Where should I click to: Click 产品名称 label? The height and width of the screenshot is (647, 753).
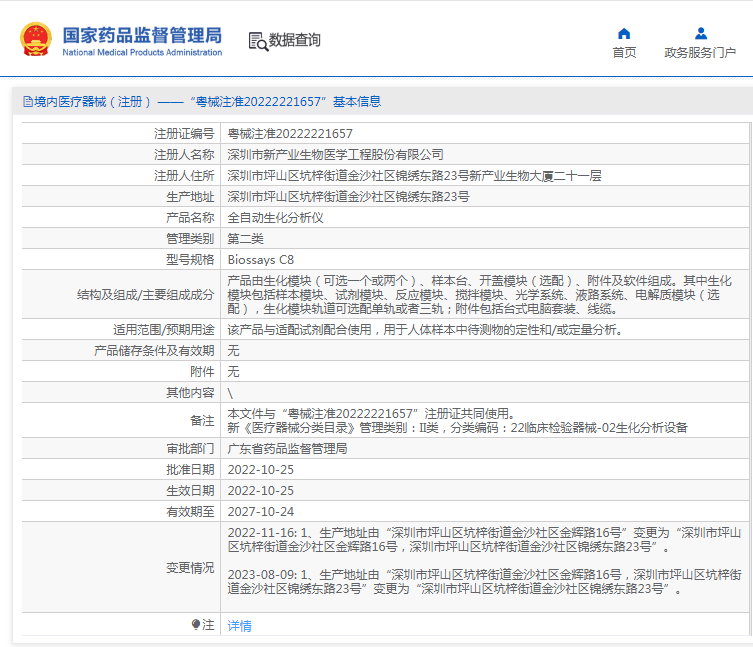[x=190, y=218]
